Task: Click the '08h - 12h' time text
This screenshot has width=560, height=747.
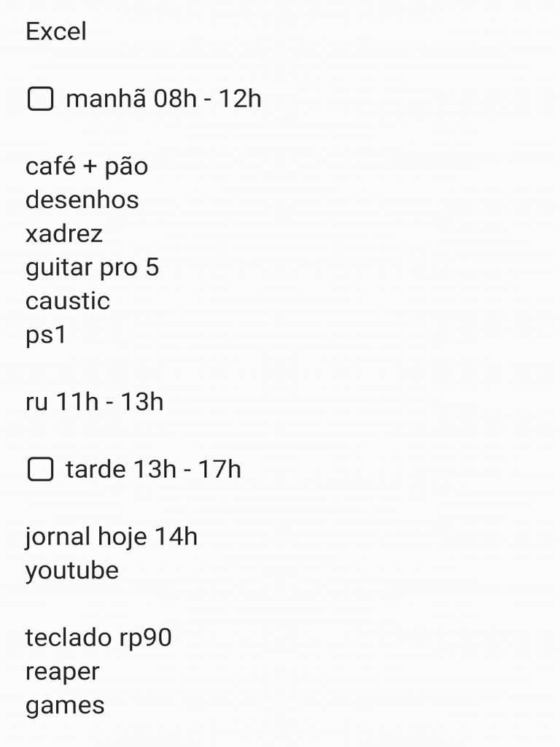Action: pyautogui.click(x=208, y=99)
